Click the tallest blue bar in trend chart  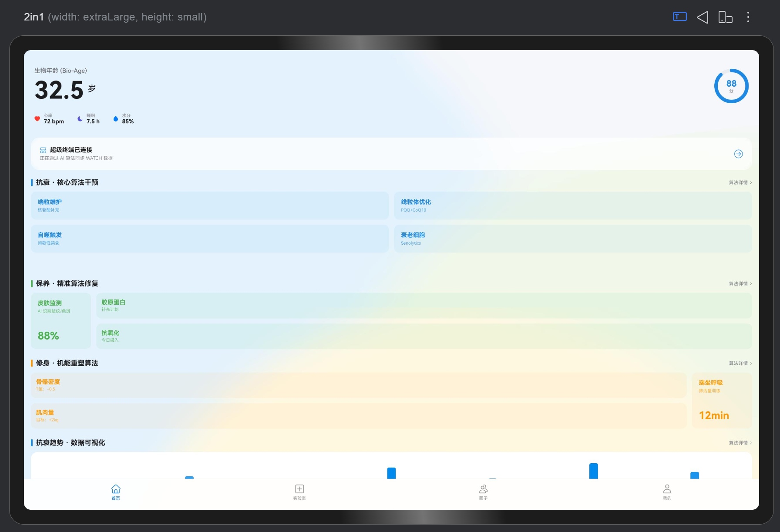[x=594, y=471]
